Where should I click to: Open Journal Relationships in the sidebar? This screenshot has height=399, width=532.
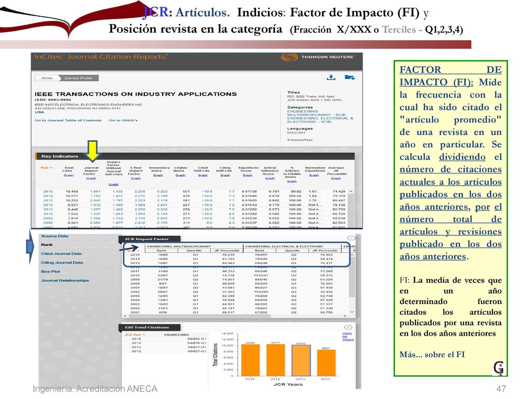[65, 280]
